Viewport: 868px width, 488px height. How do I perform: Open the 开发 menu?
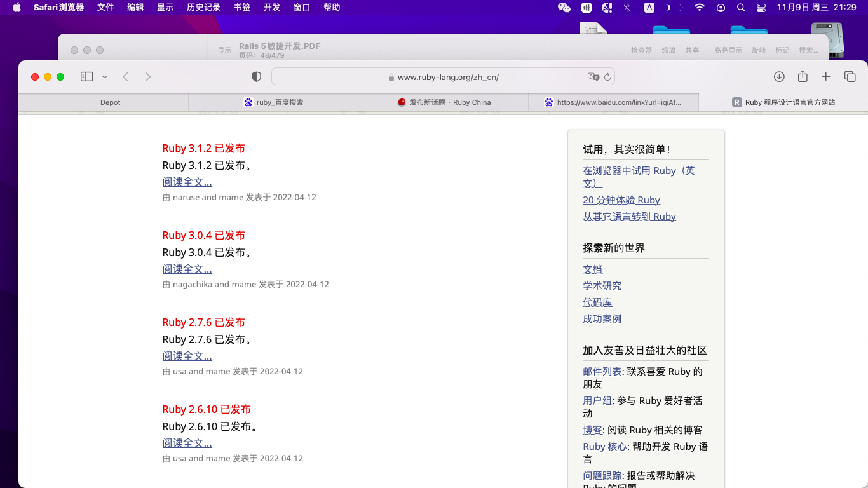click(x=272, y=8)
